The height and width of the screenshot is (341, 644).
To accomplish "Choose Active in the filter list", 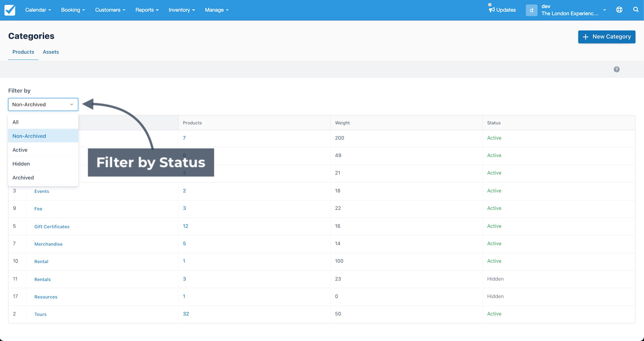I will point(43,150).
